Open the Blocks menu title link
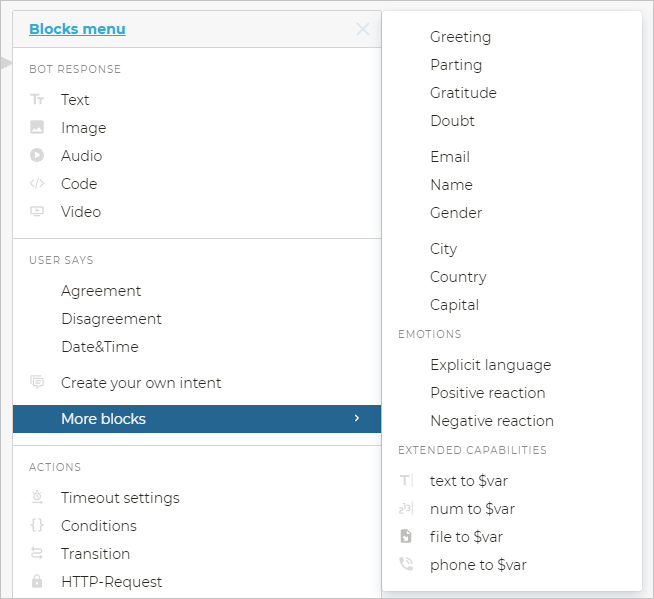 pos(77,29)
